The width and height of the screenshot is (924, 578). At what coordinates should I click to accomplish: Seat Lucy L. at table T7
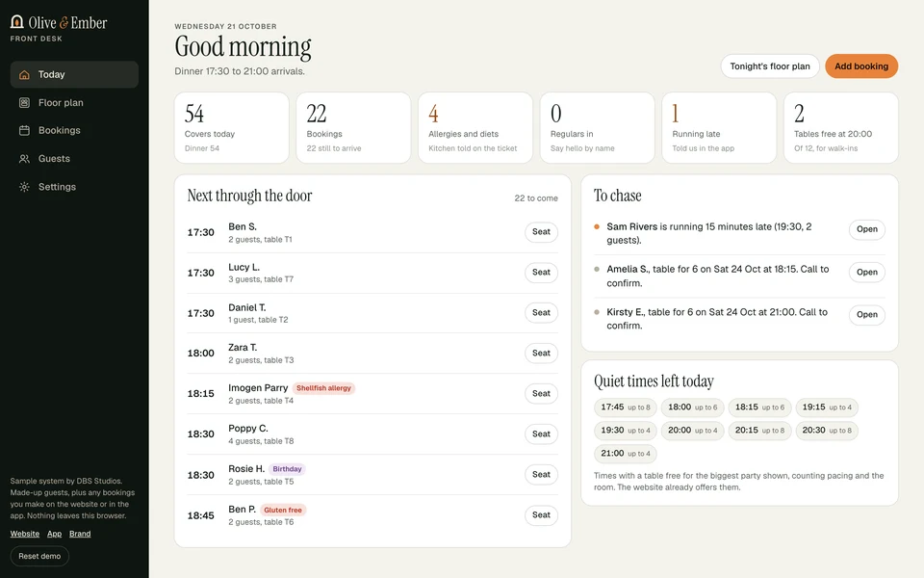coord(541,273)
